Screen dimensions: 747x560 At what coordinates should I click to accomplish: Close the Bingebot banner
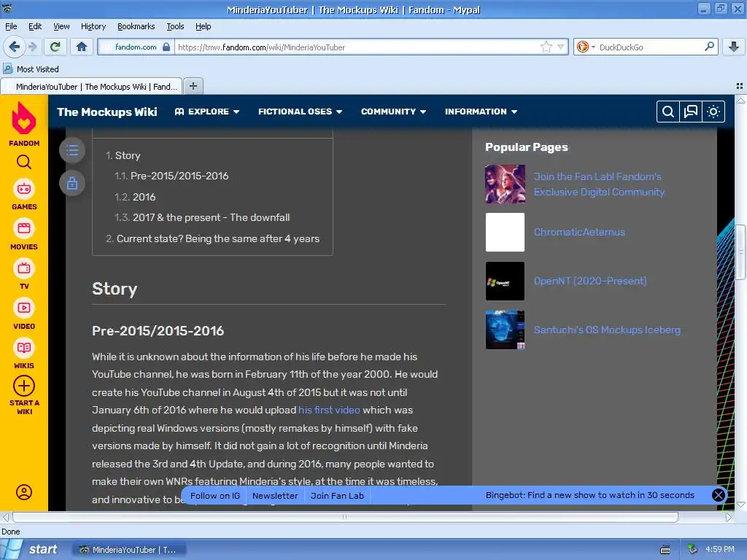[719, 495]
